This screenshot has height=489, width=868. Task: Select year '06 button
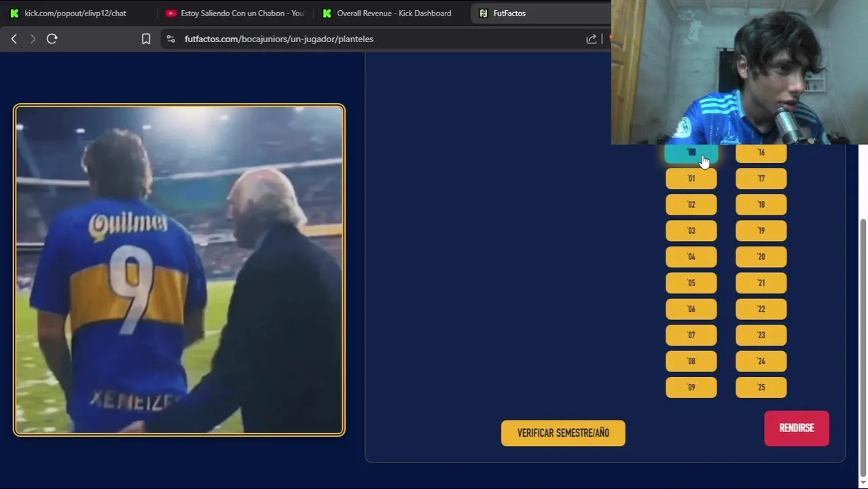coord(691,309)
